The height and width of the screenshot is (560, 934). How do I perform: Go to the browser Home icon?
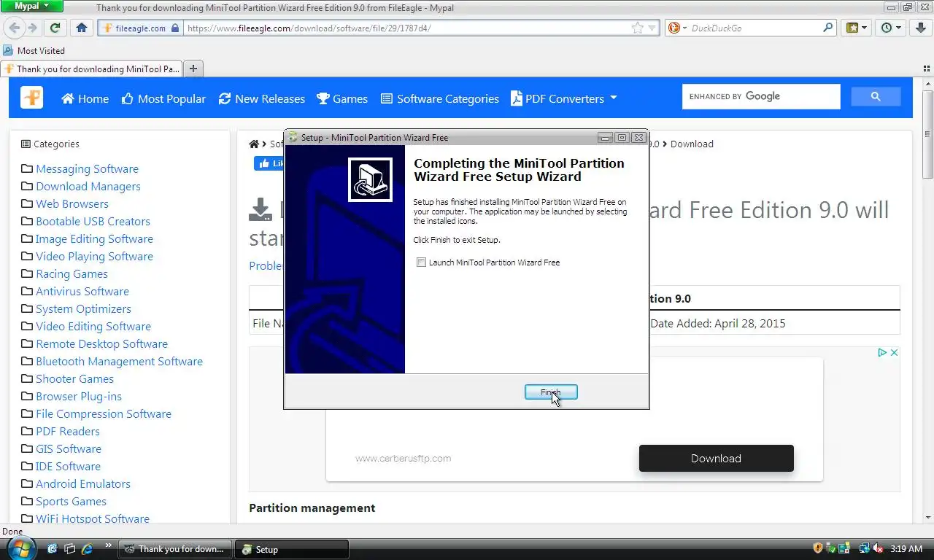(x=82, y=28)
